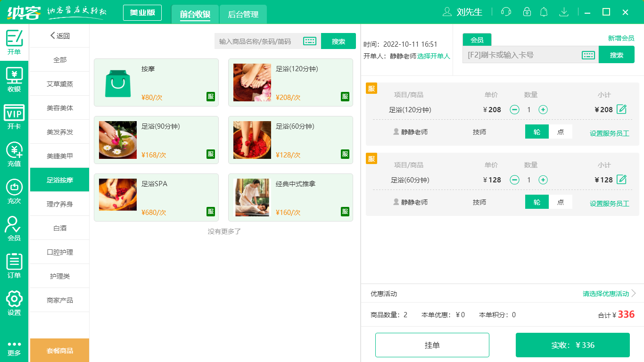Image resolution: width=644 pixels, height=362 pixels.
Task: Switch to the 后台管理 tab
Action: pos(243,15)
